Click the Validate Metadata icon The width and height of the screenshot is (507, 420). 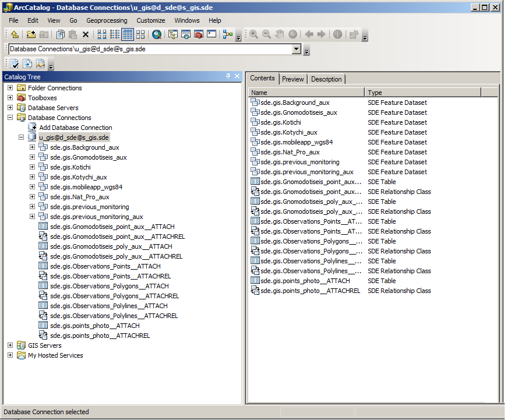(x=14, y=63)
